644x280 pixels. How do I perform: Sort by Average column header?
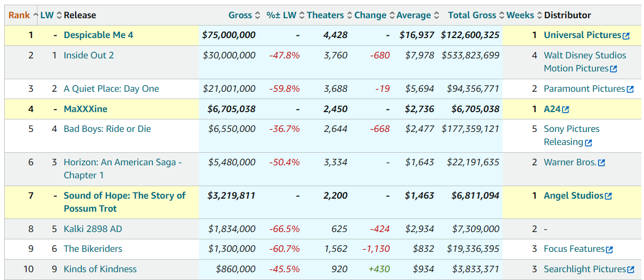(413, 15)
